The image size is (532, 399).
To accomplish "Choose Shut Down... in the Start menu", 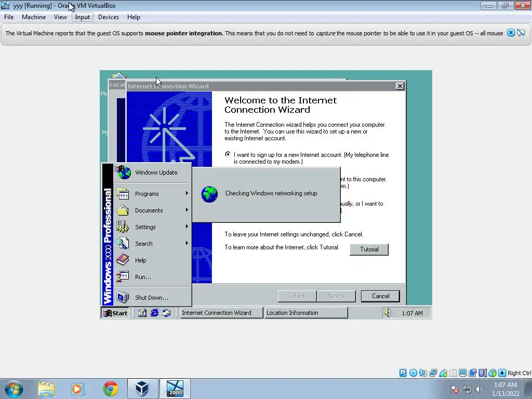I will pyautogui.click(x=152, y=298).
